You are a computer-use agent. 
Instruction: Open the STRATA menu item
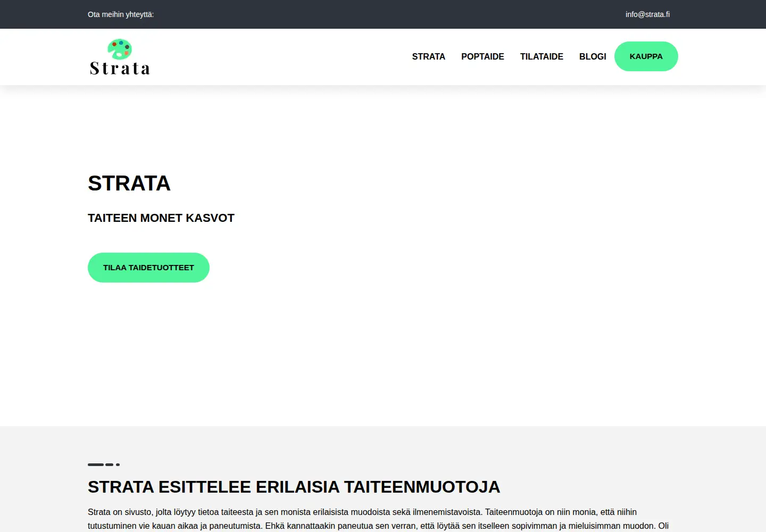tap(428, 56)
